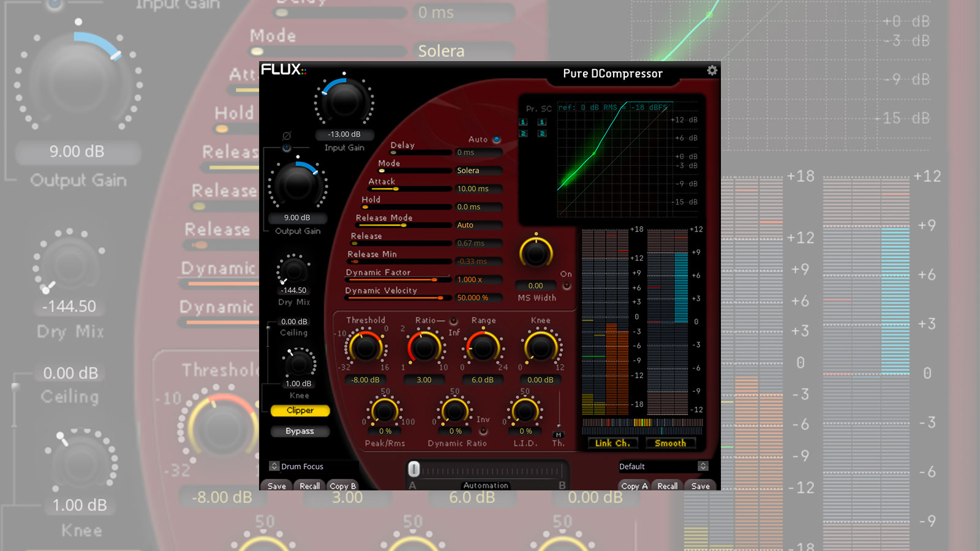980x551 pixels.
Task: Click Copy B button
Action: (x=342, y=486)
